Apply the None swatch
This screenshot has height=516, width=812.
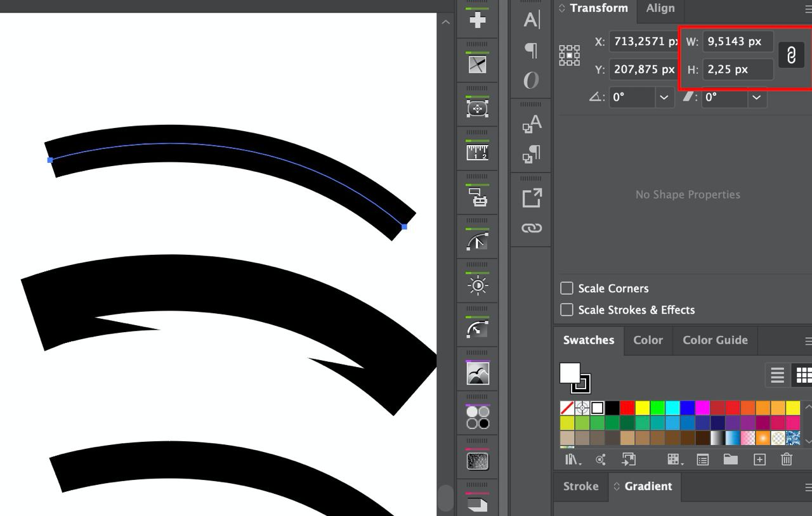tap(567, 408)
